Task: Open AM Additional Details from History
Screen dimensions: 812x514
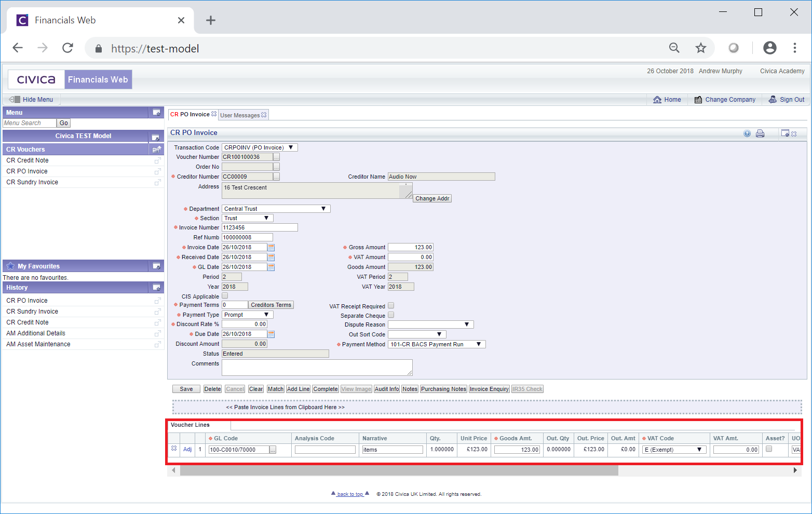Action: tap(36, 333)
